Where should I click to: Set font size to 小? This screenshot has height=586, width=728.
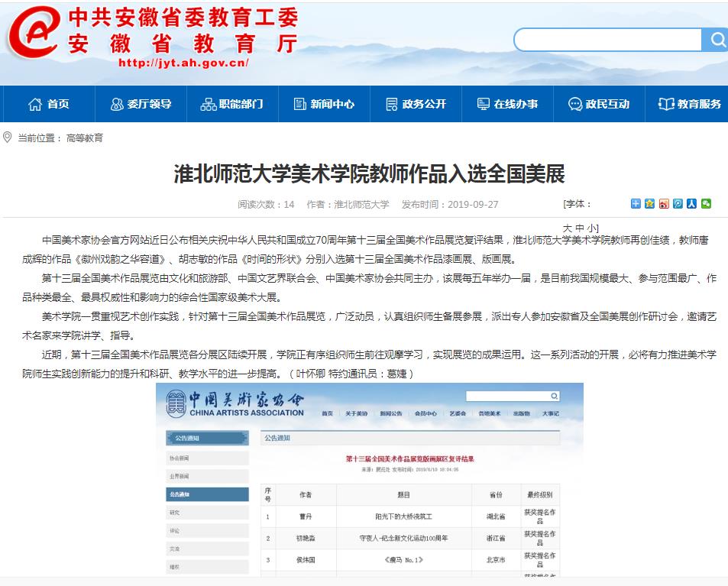tap(591, 228)
